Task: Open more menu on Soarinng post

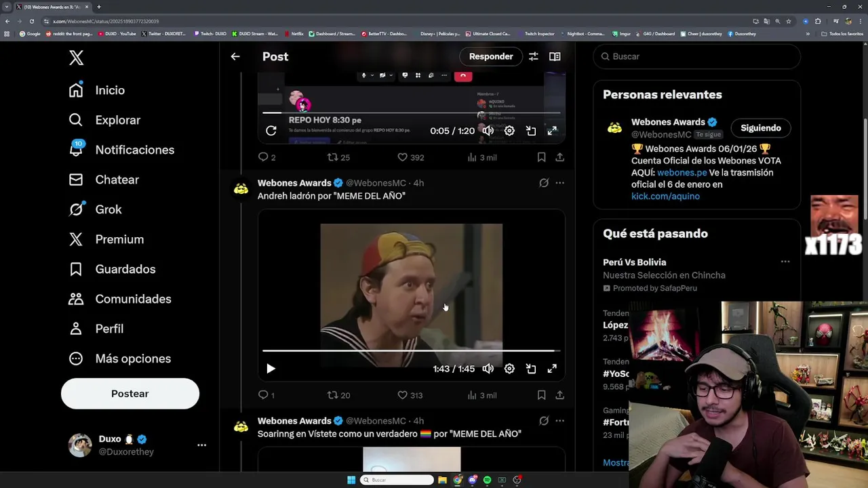Action: click(x=559, y=421)
